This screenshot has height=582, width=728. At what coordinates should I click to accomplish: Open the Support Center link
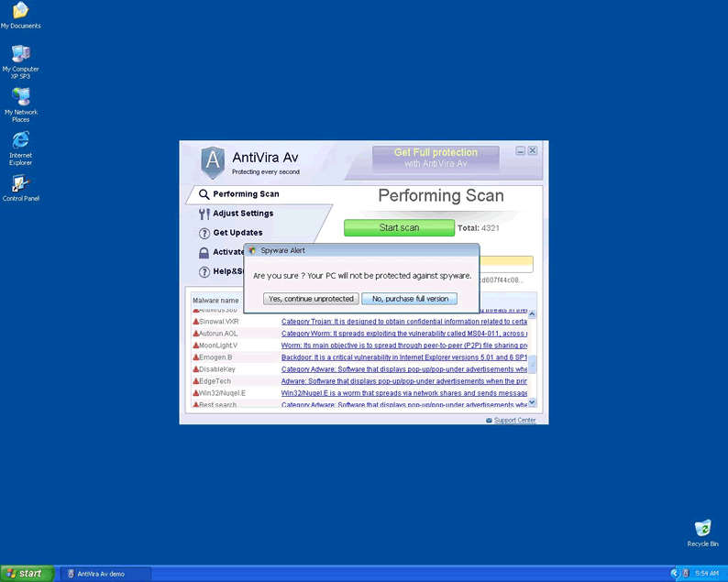tap(514, 421)
